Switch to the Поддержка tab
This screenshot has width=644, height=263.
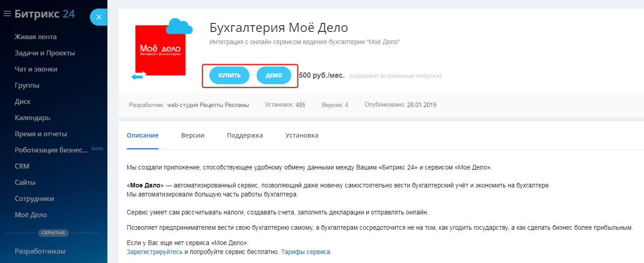[245, 135]
